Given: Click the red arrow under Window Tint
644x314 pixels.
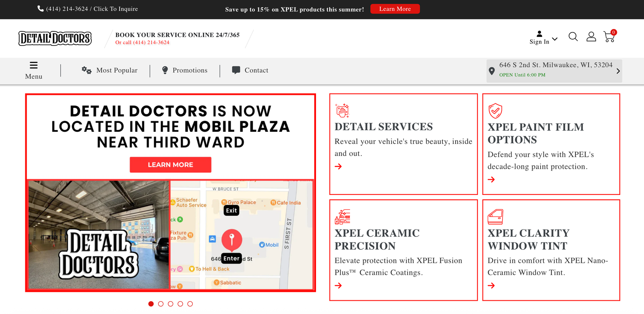Looking at the screenshot, I should tap(491, 285).
